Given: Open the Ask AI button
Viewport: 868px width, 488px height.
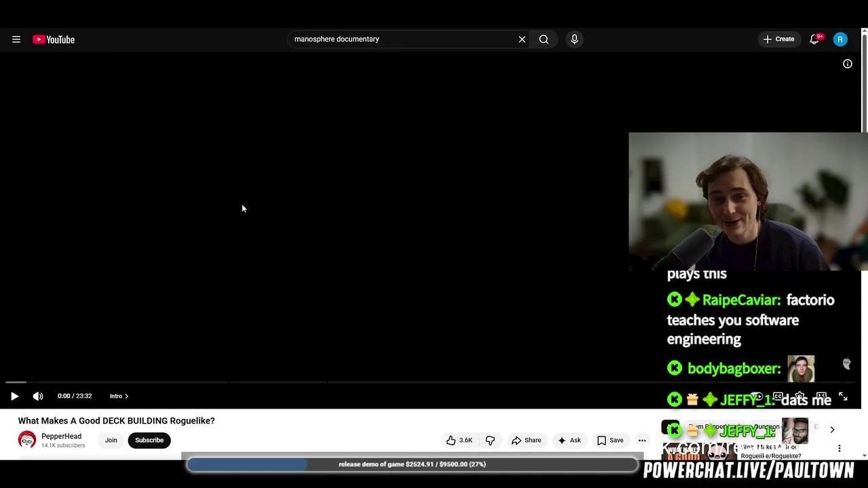Looking at the screenshot, I should [569, 441].
